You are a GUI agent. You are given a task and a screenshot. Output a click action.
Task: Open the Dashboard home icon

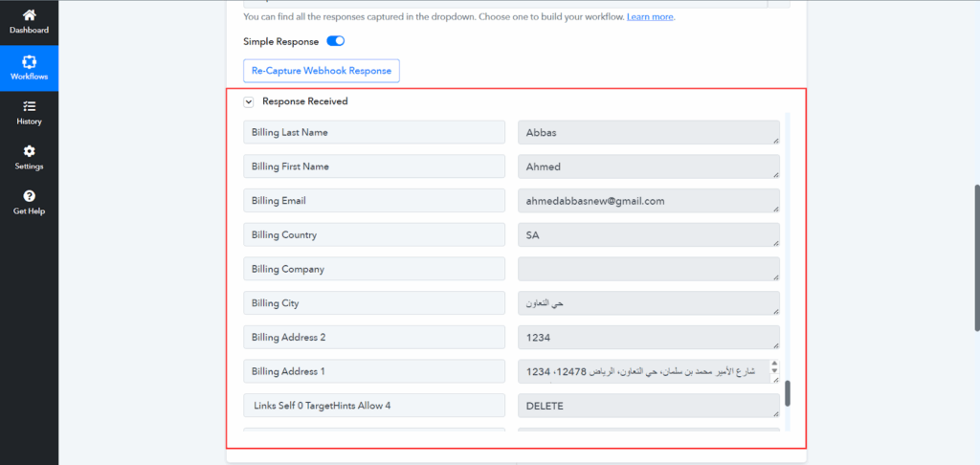click(29, 15)
